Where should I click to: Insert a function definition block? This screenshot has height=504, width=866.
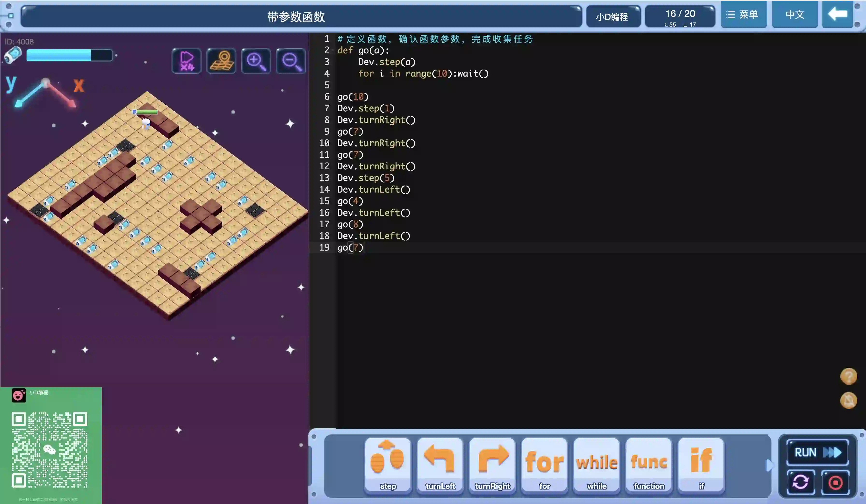649,464
